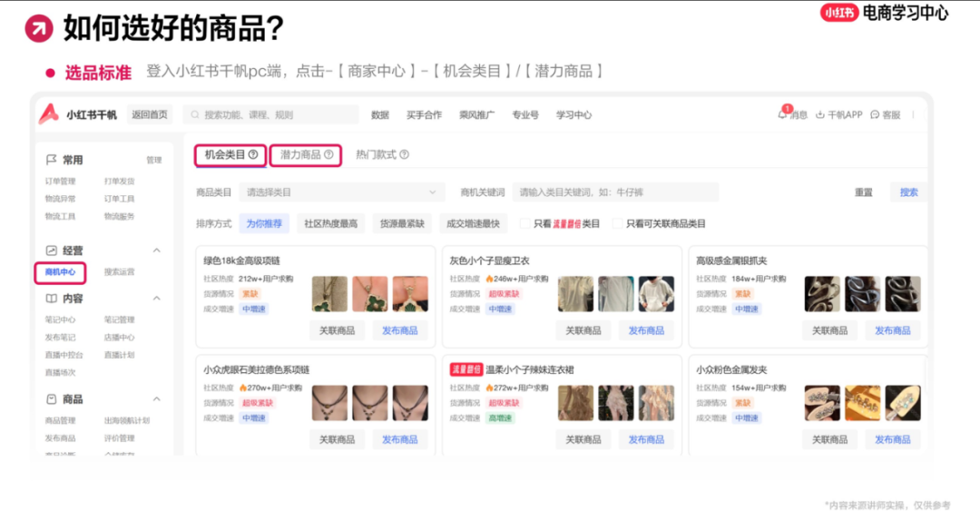Viewport: 980px width, 511px height.
Task: Open the 买手合作 top menu
Action: coord(424,115)
